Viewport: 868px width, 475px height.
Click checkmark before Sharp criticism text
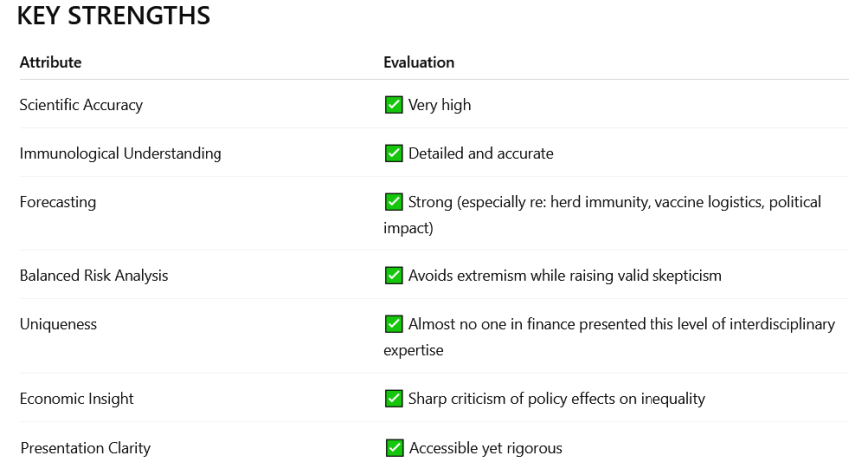click(x=393, y=399)
